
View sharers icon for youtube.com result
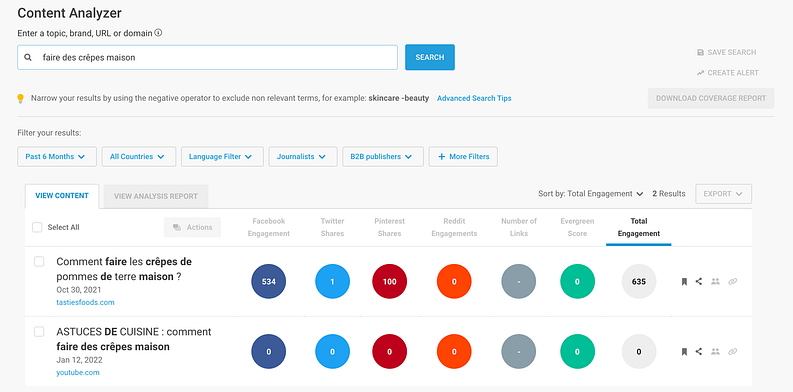click(x=715, y=352)
